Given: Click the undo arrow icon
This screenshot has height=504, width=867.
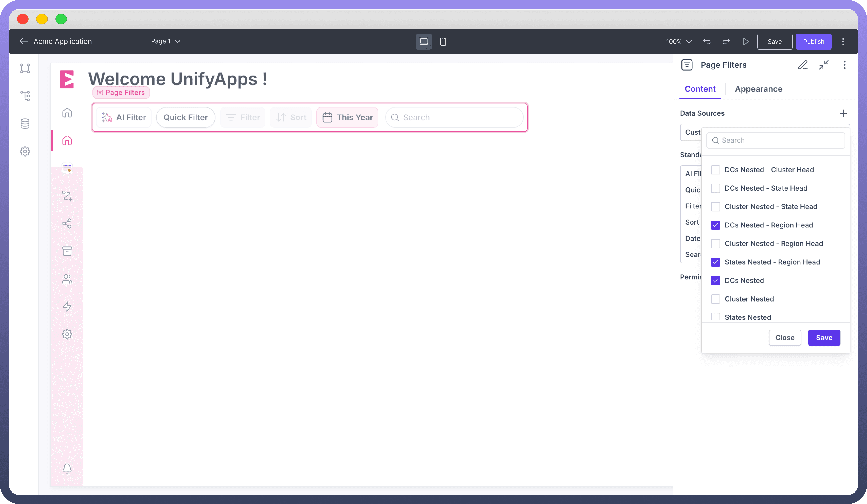Looking at the screenshot, I should coord(707,42).
